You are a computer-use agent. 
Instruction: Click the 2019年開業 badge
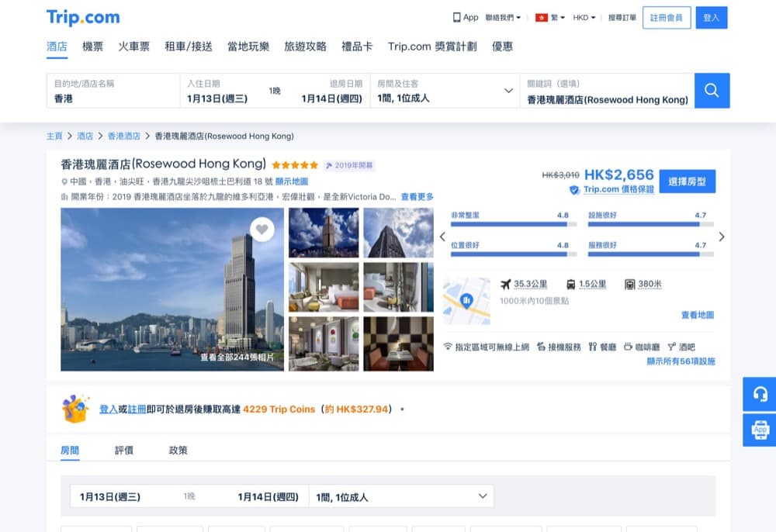[349, 165]
